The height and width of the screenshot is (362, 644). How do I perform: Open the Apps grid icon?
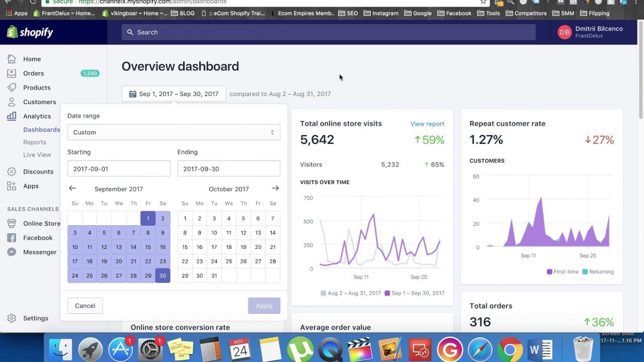(x=11, y=186)
